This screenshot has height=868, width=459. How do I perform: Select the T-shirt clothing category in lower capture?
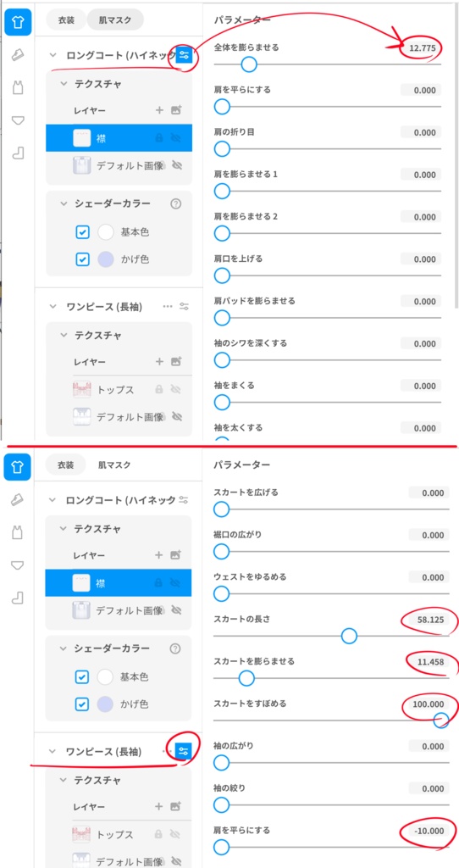click(17, 467)
